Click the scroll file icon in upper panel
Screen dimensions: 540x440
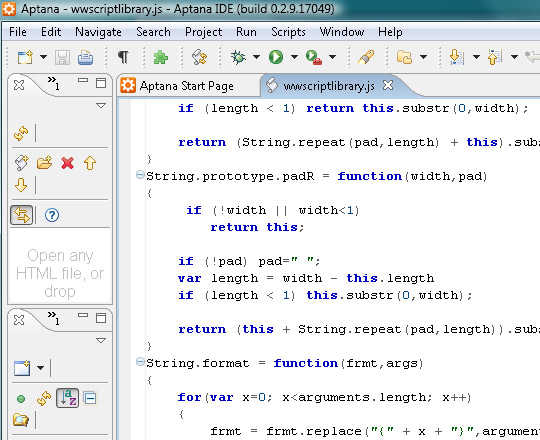(x=21, y=163)
